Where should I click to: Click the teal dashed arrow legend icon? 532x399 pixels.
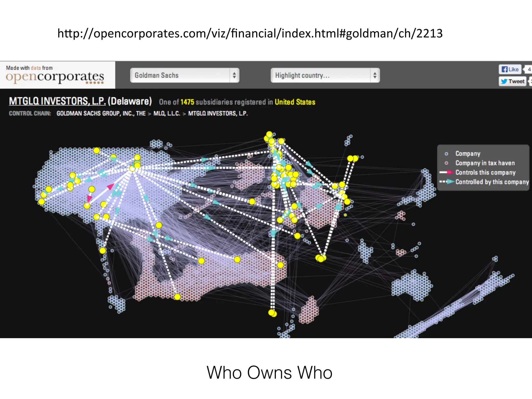tap(447, 182)
